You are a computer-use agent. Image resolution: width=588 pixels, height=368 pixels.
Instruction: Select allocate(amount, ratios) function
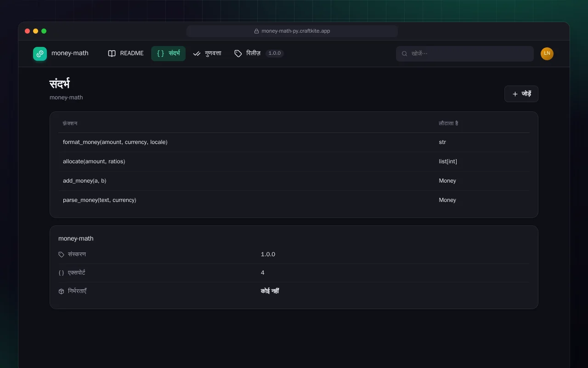94,161
